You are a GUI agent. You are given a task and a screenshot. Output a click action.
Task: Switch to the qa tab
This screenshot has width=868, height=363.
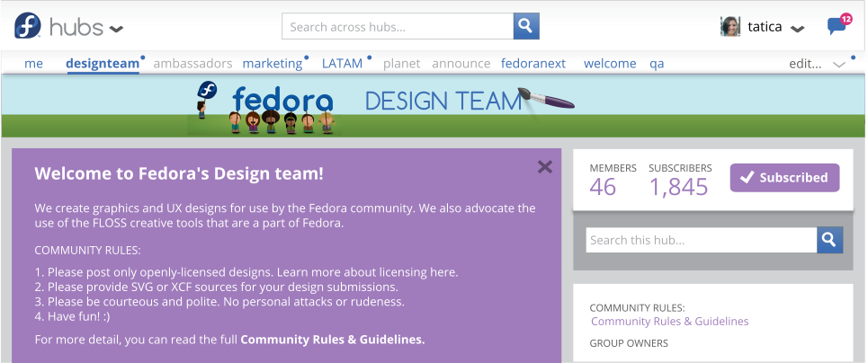click(657, 64)
